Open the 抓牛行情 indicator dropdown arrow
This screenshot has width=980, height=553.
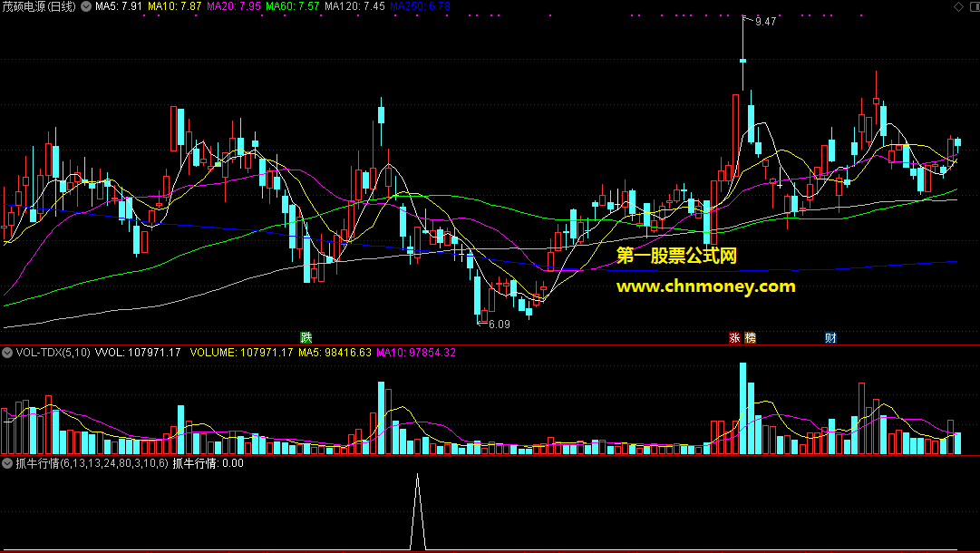[7, 463]
